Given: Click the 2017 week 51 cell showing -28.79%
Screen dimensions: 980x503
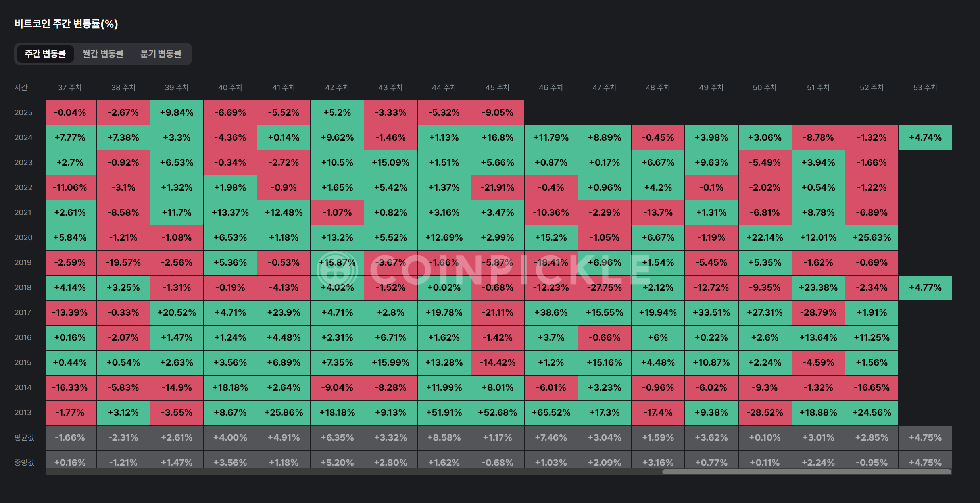Looking at the screenshot, I should coord(818,312).
